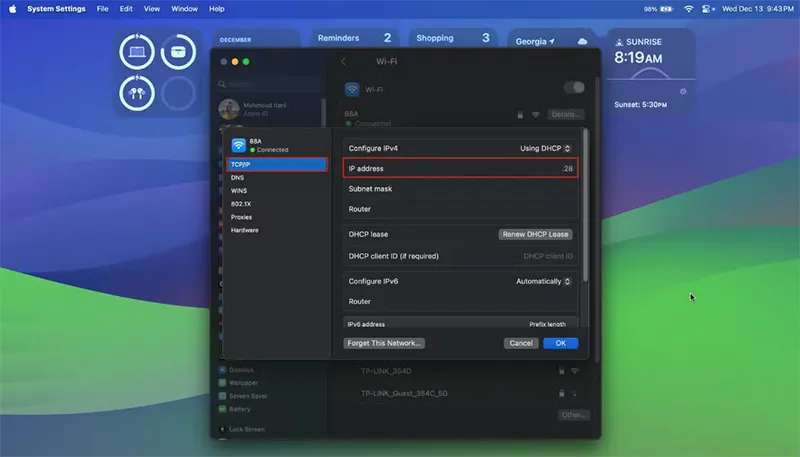This screenshot has height=457, width=800.
Task: Click the IP address row
Action: [461, 168]
